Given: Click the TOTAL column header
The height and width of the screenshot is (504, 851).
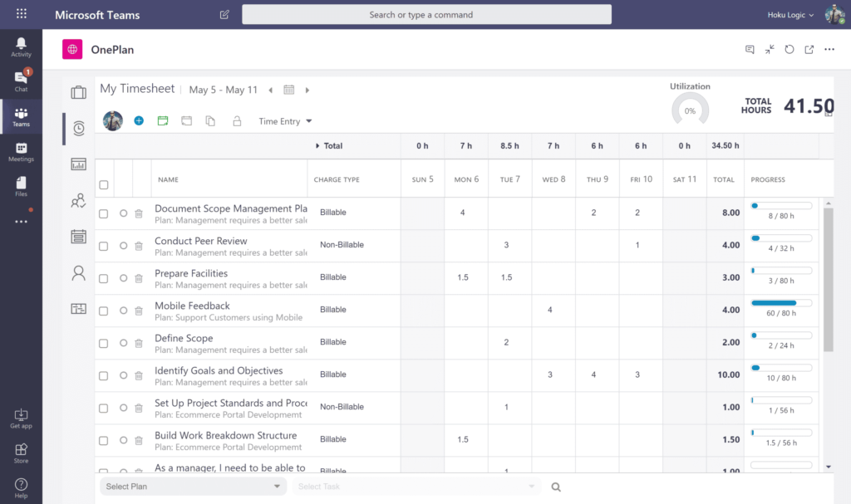Looking at the screenshot, I should coord(724,179).
